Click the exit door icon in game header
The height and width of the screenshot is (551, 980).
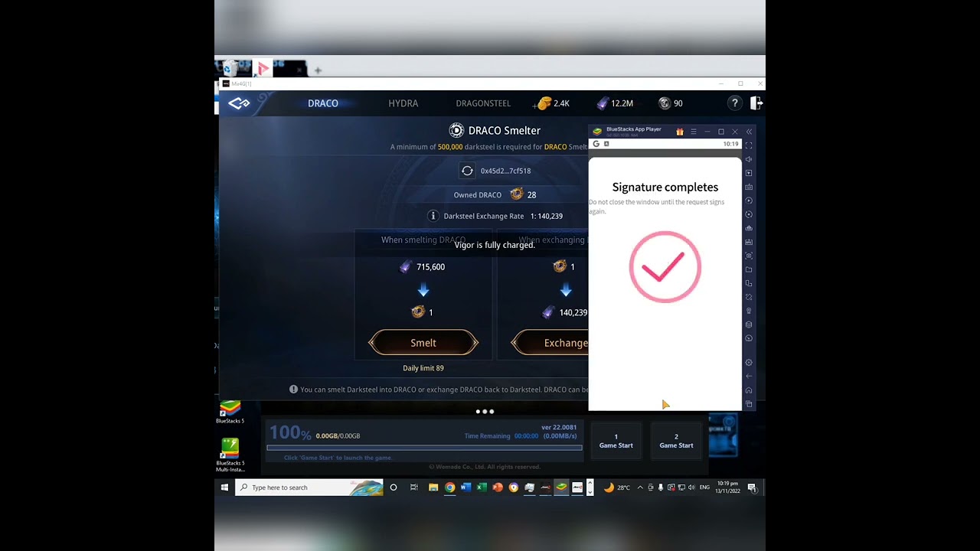pyautogui.click(x=756, y=103)
